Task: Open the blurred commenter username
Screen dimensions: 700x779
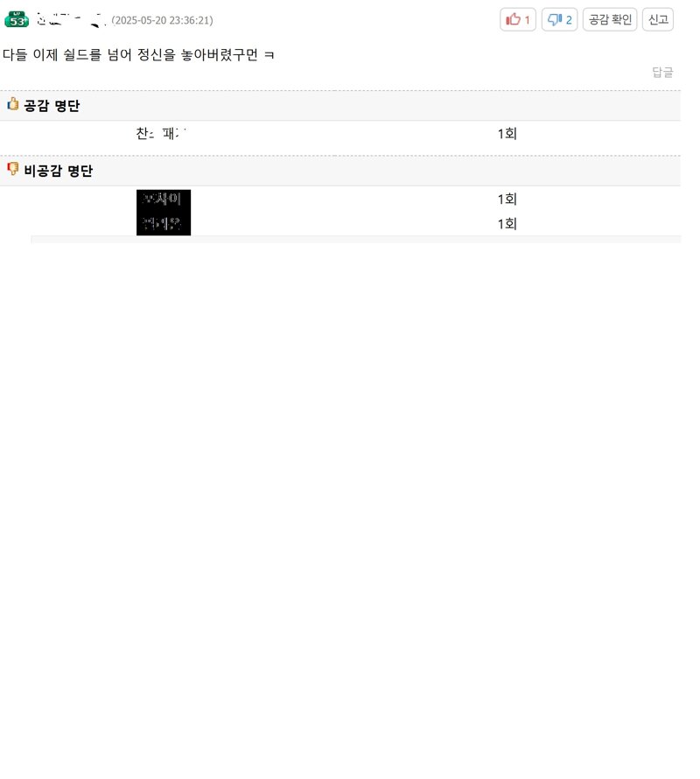Action: coord(71,20)
